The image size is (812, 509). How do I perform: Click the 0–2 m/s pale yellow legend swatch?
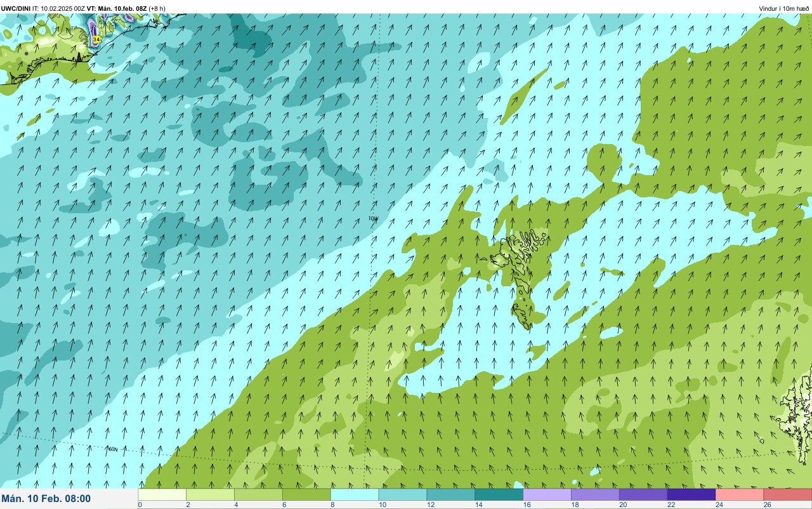162,495
